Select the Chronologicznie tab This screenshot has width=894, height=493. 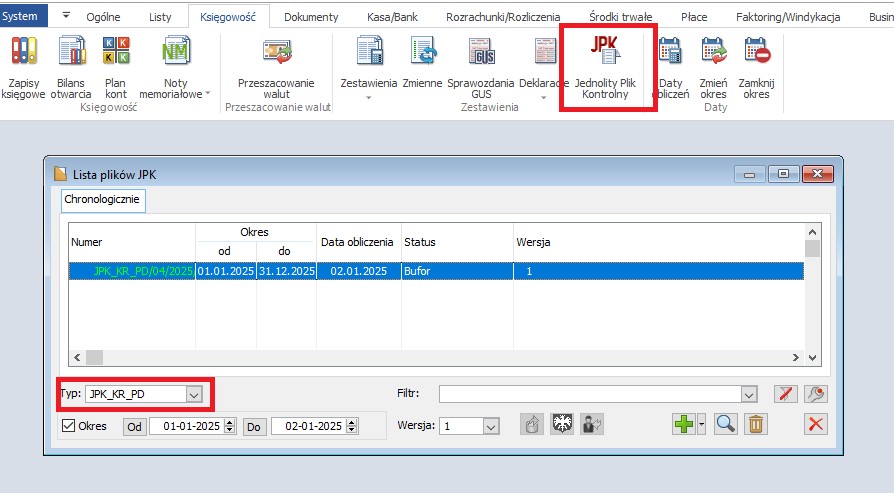(103, 200)
